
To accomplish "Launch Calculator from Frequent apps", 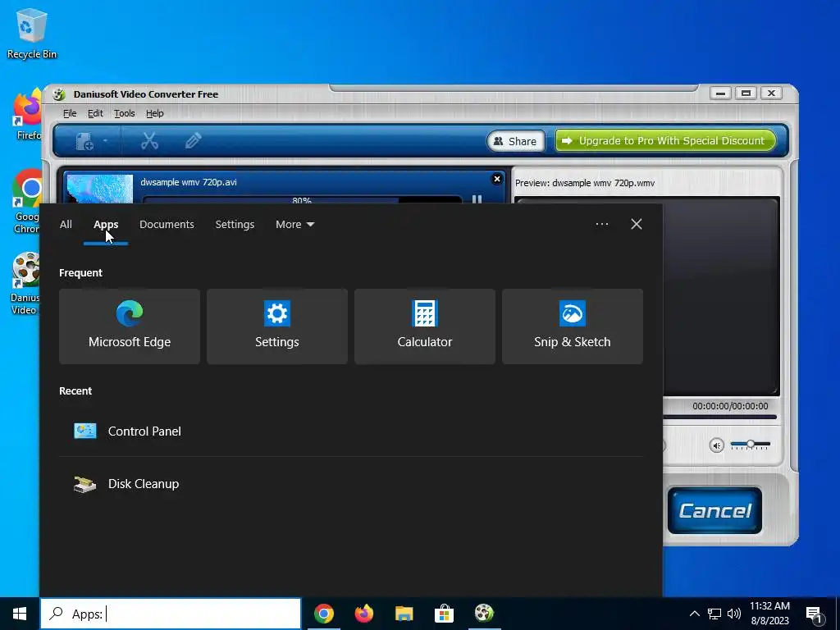I will (x=425, y=326).
